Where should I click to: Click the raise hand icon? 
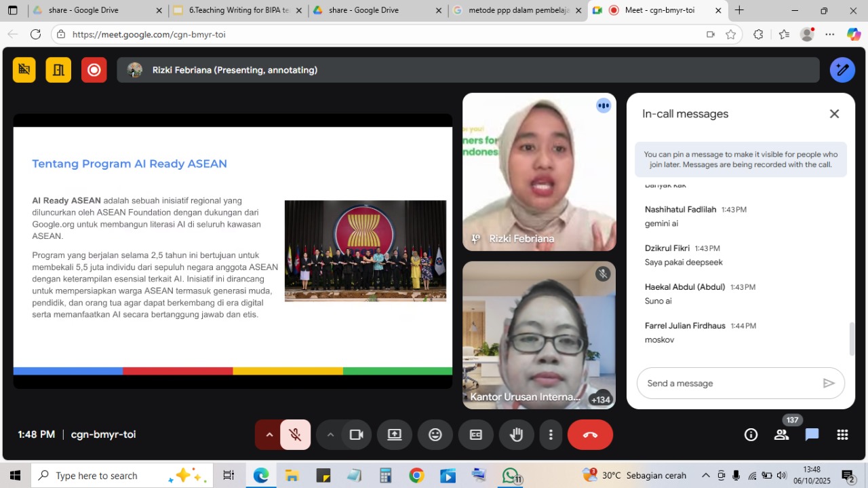[516, 435]
